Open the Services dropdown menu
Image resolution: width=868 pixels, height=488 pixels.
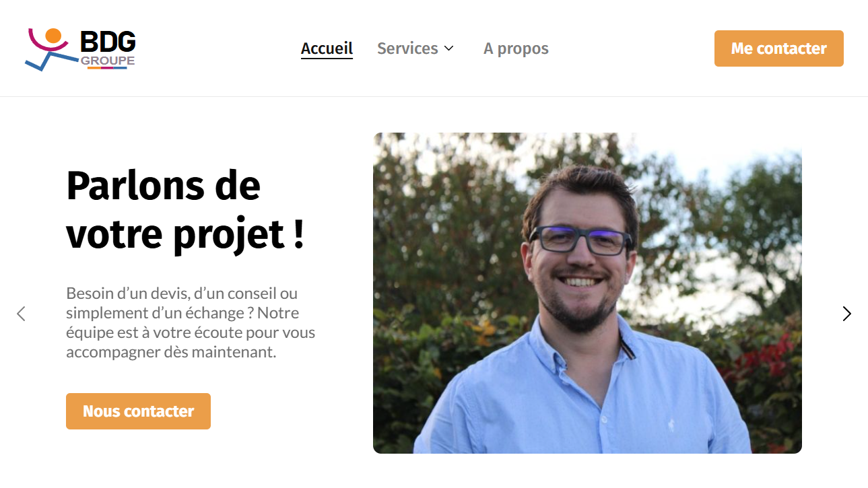(415, 48)
